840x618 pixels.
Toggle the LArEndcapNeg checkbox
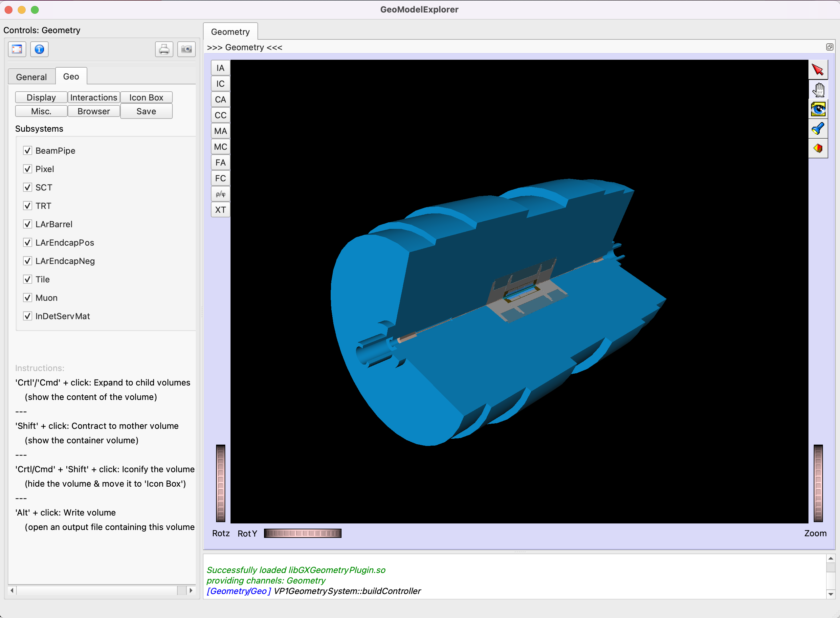coord(27,261)
